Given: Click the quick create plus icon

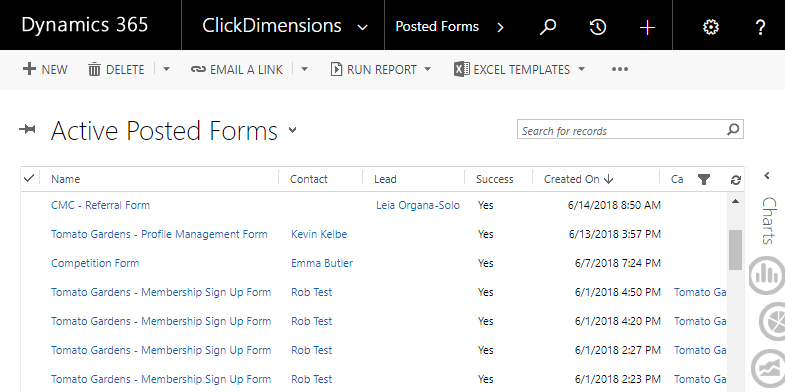Looking at the screenshot, I should (647, 27).
